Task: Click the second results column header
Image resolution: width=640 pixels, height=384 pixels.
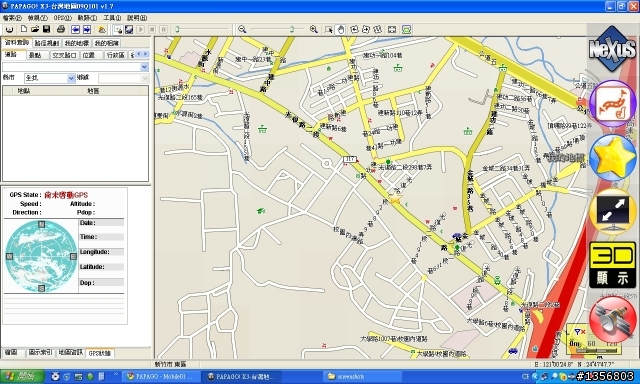Action: coord(111,91)
